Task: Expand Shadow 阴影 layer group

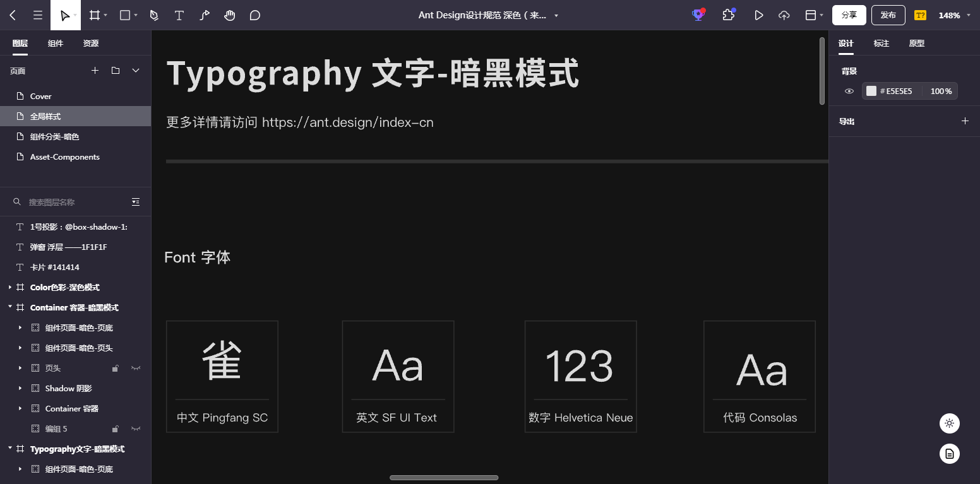Action: coord(20,388)
